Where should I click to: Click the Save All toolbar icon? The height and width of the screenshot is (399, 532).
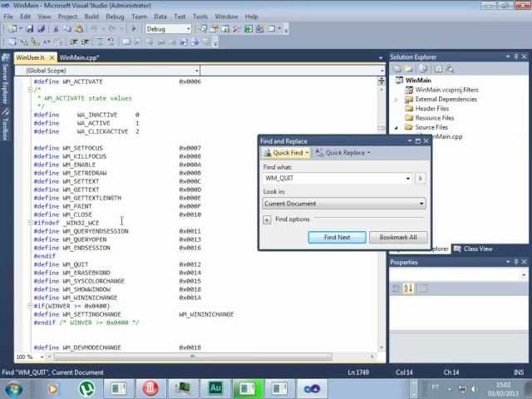click(x=42, y=29)
